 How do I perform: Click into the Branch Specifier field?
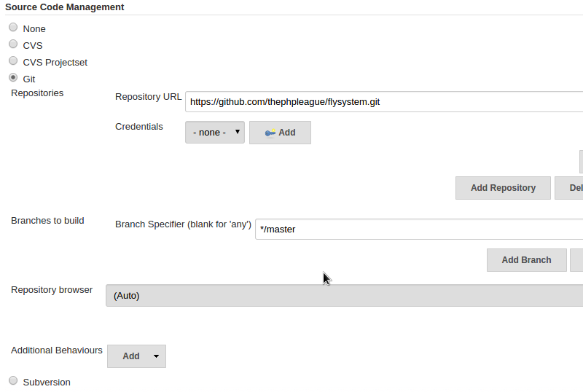(x=419, y=229)
